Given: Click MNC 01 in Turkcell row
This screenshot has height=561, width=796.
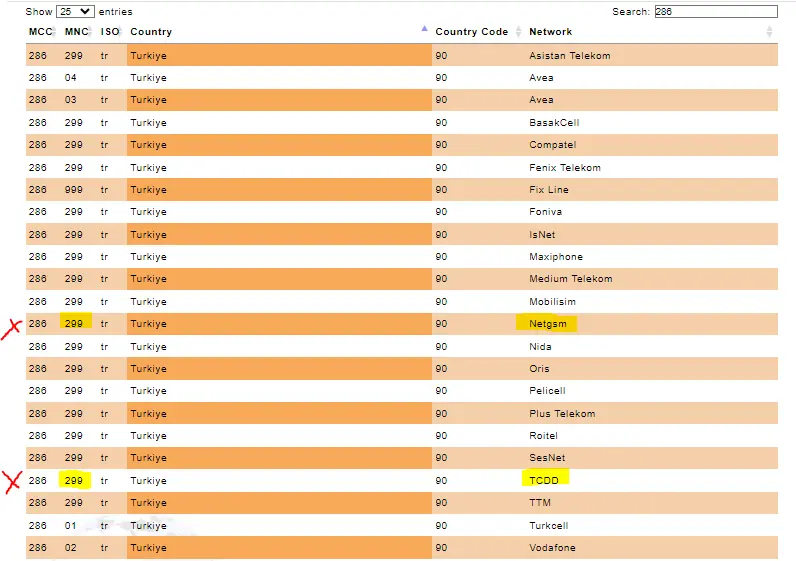Looking at the screenshot, I should click(x=71, y=525).
